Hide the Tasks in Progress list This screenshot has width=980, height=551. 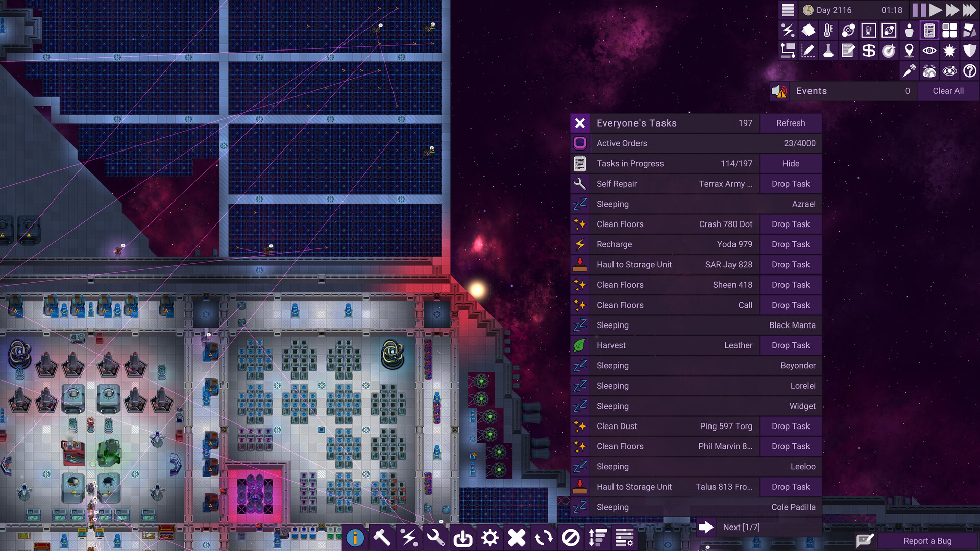pyautogui.click(x=791, y=163)
